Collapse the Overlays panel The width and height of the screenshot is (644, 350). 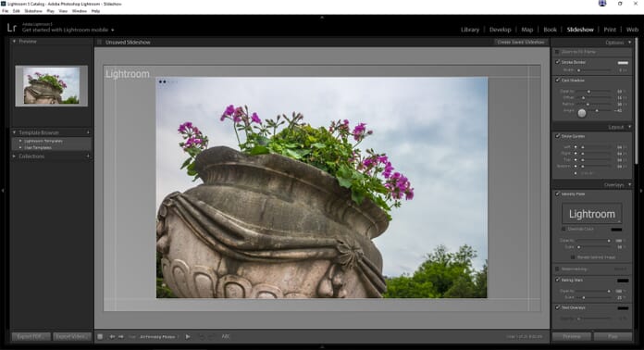[629, 185]
